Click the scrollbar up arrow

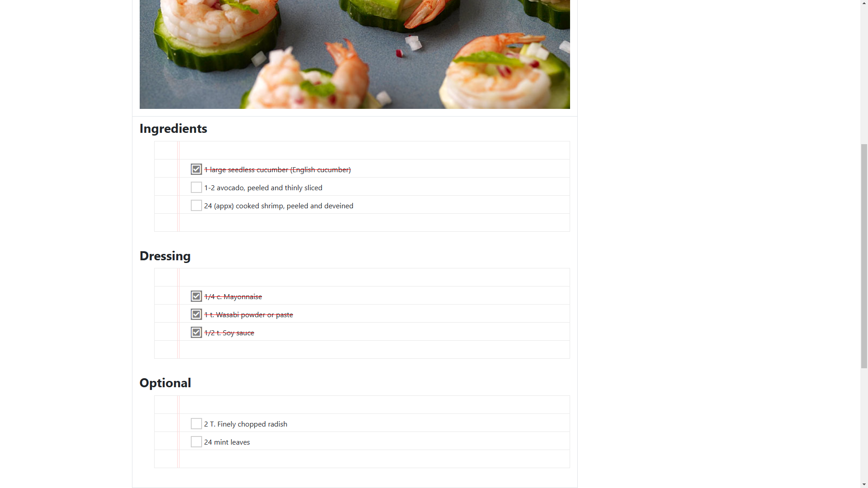tap(864, 4)
